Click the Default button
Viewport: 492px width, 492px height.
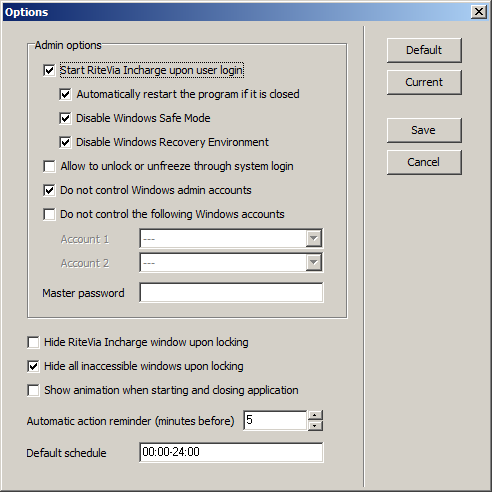(424, 50)
